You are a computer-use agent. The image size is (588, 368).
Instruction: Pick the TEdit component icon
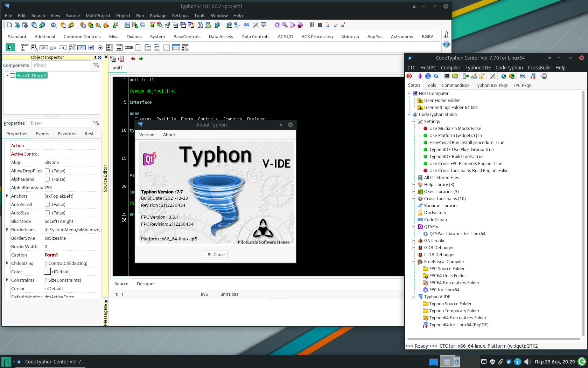pyautogui.click(x=63, y=47)
